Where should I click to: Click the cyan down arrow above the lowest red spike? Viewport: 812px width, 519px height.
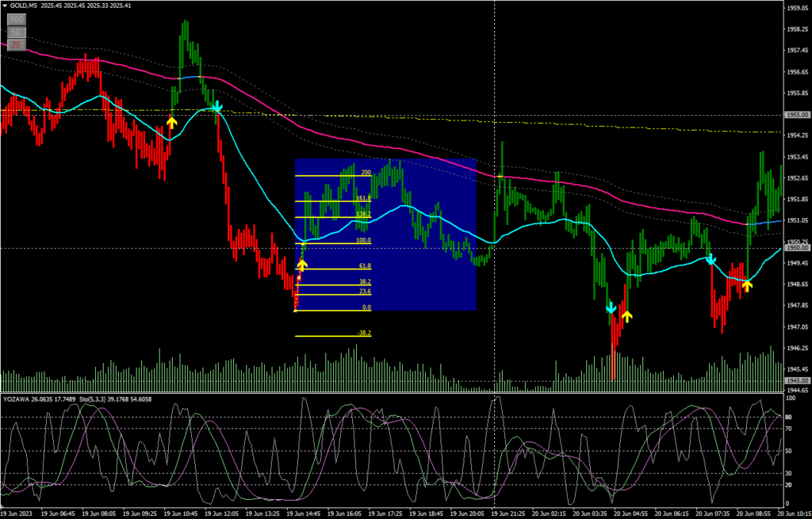tap(611, 307)
